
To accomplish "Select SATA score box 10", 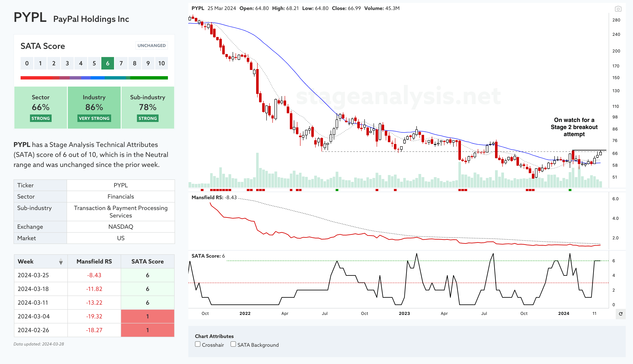I will coord(161,63).
